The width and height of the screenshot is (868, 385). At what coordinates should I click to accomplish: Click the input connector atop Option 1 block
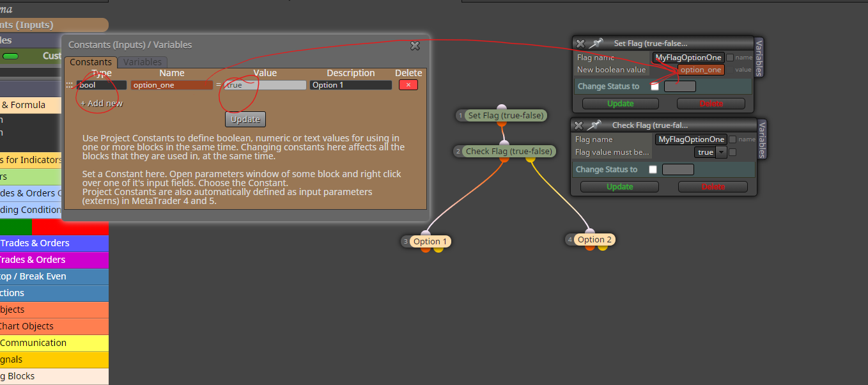[x=426, y=233]
